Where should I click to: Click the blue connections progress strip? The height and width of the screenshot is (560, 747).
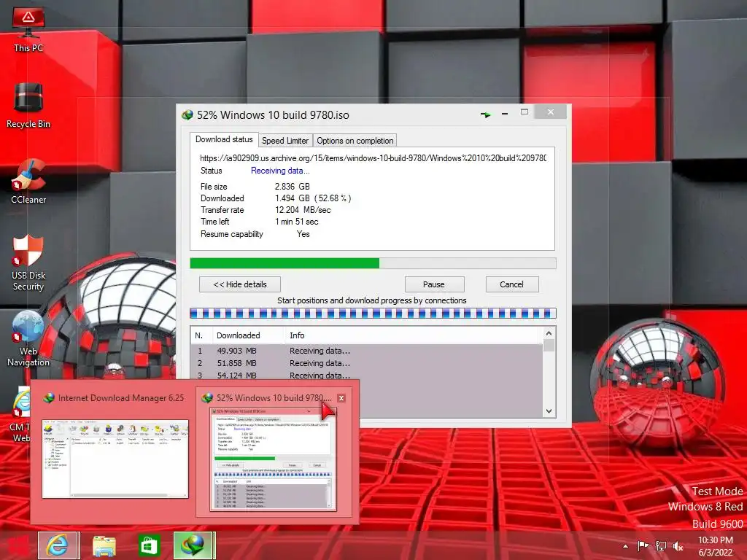coord(373,314)
